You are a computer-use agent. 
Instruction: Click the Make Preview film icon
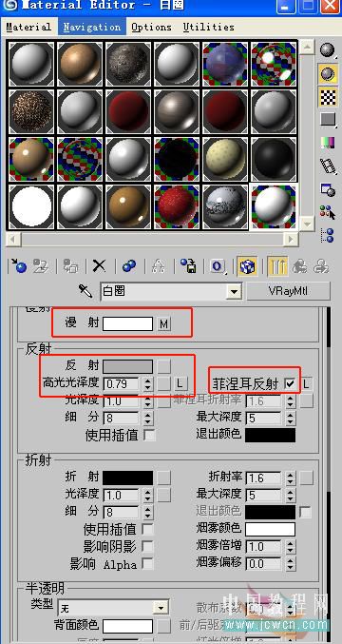[x=327, y=166]
